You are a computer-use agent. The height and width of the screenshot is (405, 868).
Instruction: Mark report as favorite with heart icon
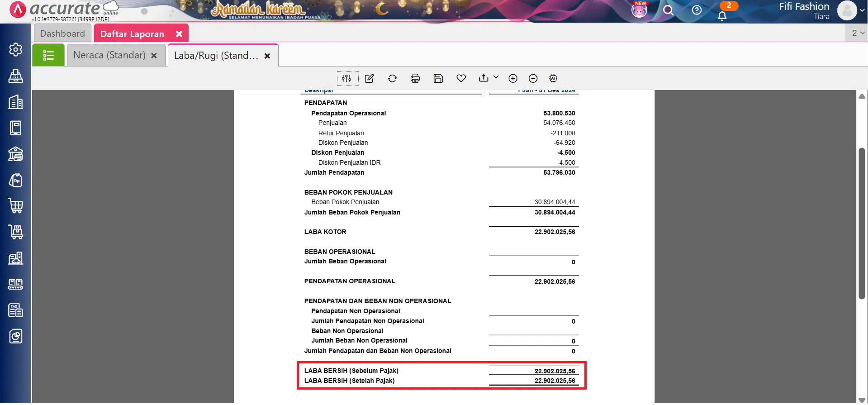tap(461, 78)
